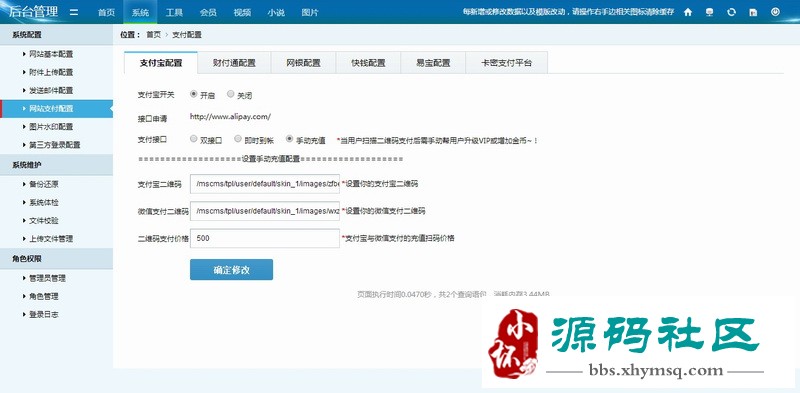Click the 微信支付二维码 path input field
This screenshot has height=393, width=800.
pos(265,211)
